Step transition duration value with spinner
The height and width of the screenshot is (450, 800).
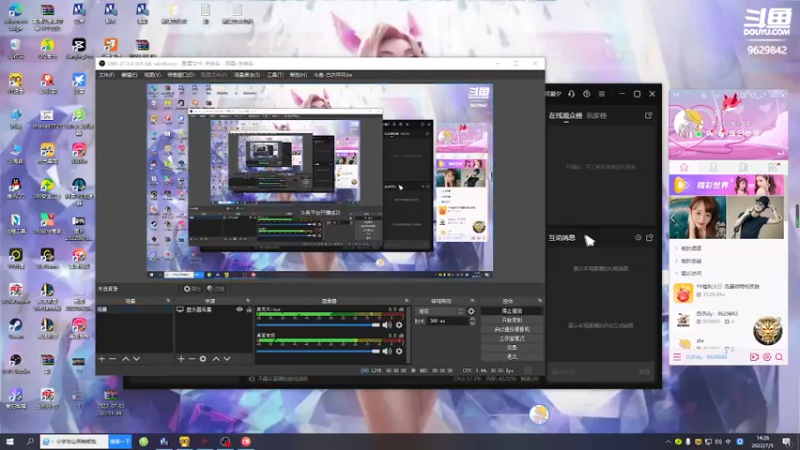pyautogui.click(x=472, y=321)
